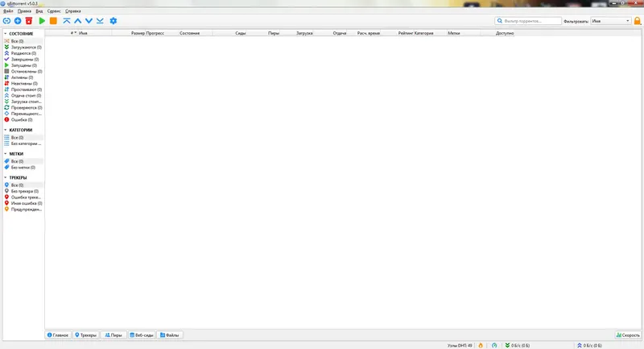Sort by the Состояние column header
Viewport: 644px width, 349px height.
[x=190, y=33]
